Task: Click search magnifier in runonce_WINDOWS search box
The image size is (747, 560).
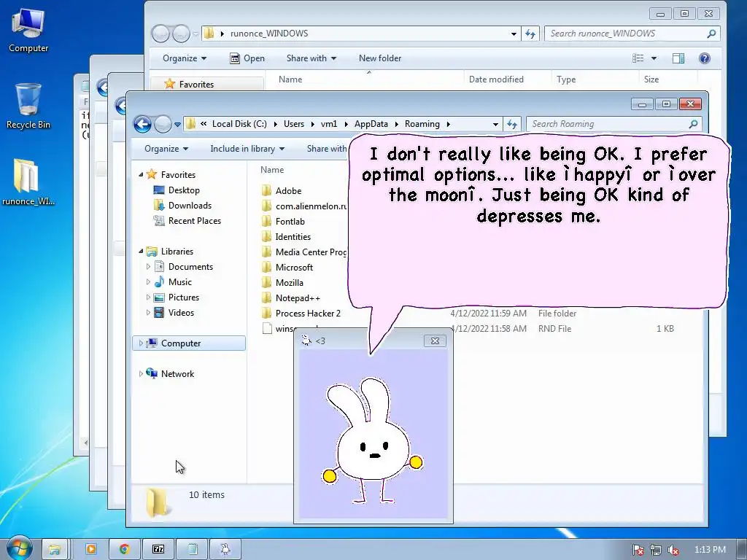Action: 711,34
